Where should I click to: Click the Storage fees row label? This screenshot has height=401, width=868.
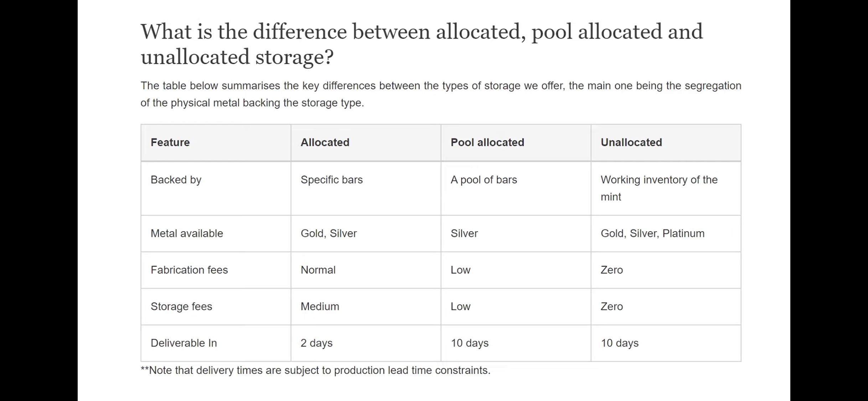(181, 307)
